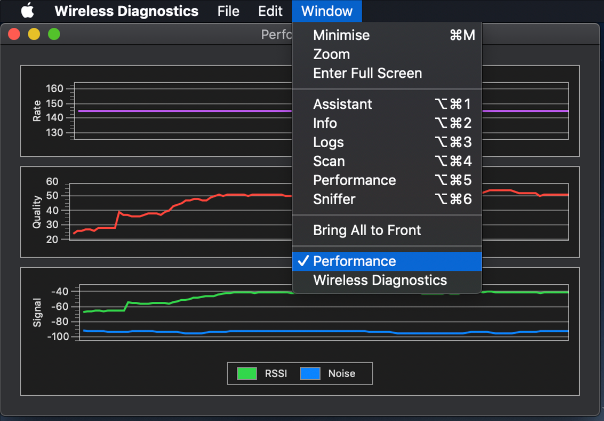
Task: Choose Minimise from the Window menu
Action: tap(387, 35)
